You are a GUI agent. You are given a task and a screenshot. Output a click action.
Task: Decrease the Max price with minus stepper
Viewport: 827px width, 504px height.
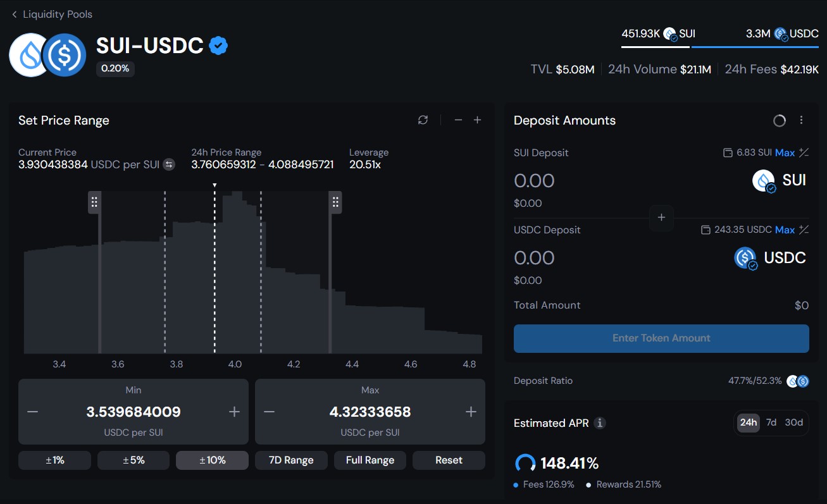coord(269,412)
